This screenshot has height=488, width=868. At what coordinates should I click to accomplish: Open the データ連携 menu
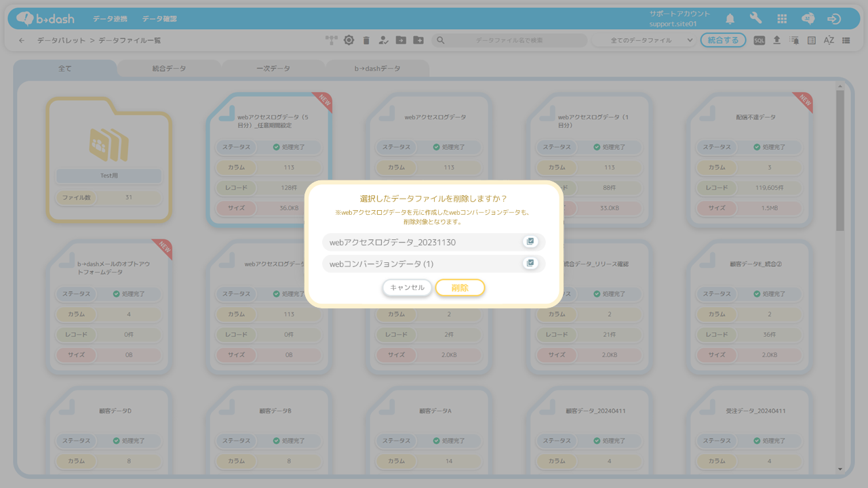[x=110, y=19]
